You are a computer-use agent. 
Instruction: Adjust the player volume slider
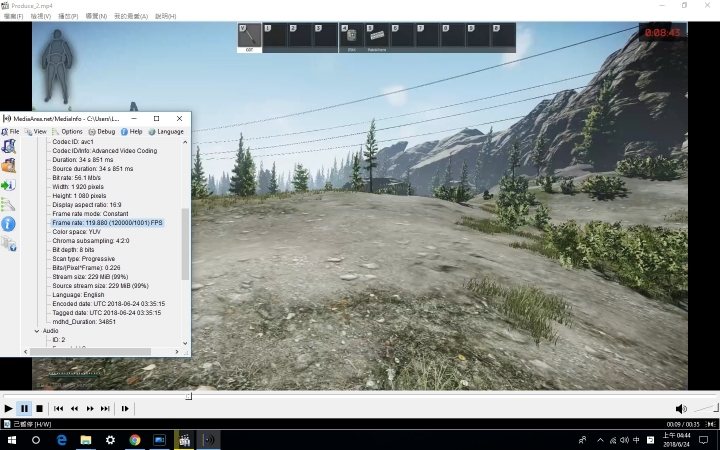[x=705, y=408]
